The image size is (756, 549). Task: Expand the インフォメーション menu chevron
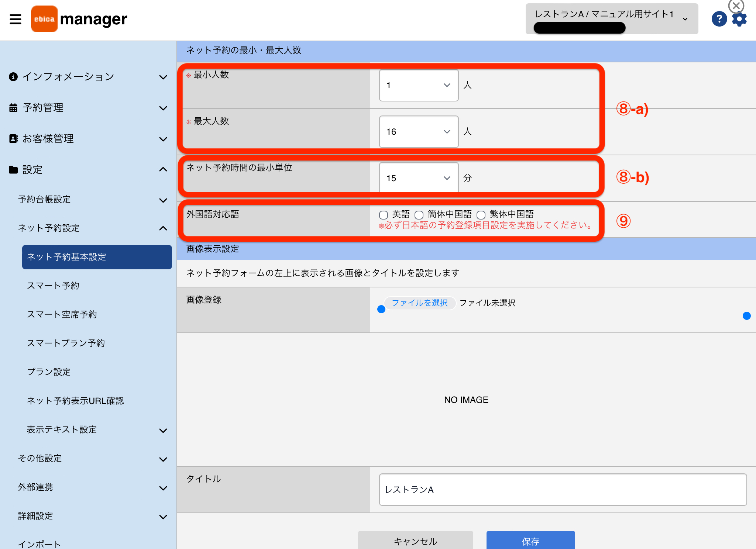(x=163, y=77)
